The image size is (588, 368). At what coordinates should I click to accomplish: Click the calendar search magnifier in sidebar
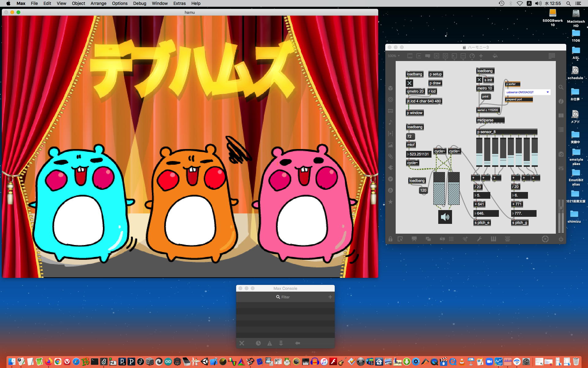click(561, 87)
